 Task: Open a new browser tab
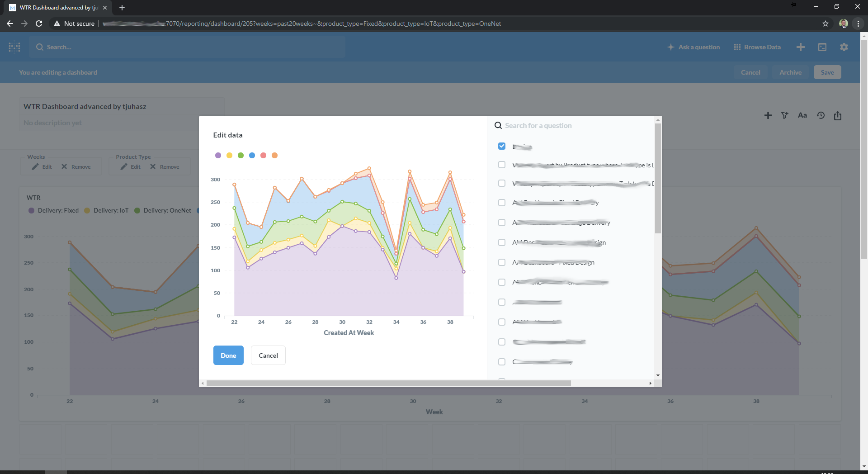pyautogui.click(x=122, y=8)
